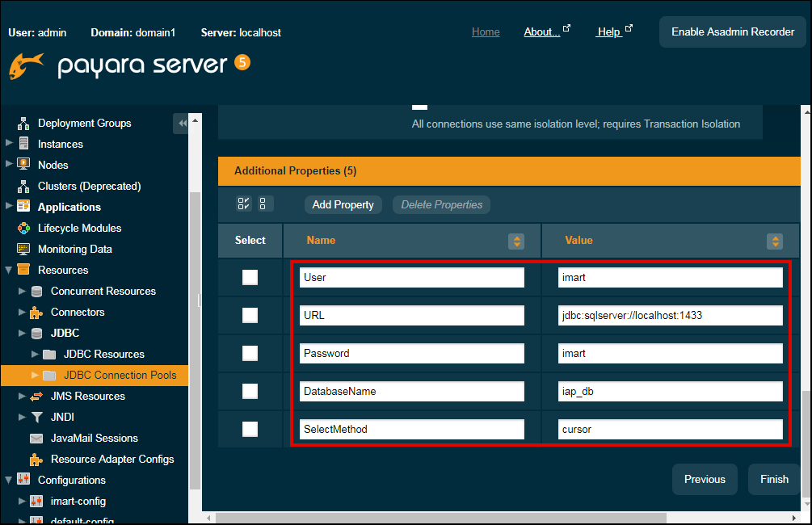This screenshot has height=525, width=812.
Task: Click the Resource Adapter Configs icon
Action: pyautogui.click(x=36, y=460)
